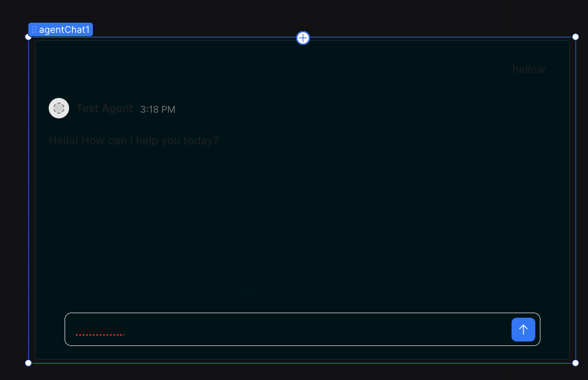Click the 'Test Agent' name label
588x380 pixels.
pyautogui.click(x=105, y=108)
